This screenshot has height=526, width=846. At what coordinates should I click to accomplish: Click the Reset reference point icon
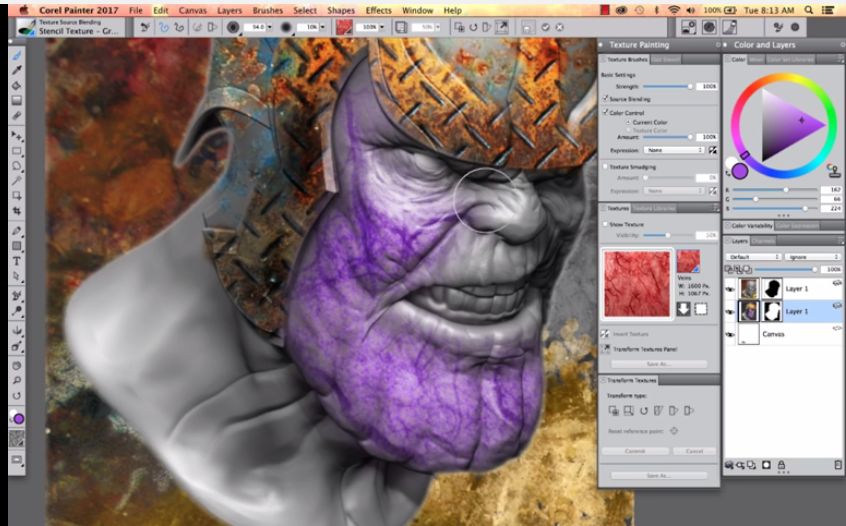tap(674, 431)
